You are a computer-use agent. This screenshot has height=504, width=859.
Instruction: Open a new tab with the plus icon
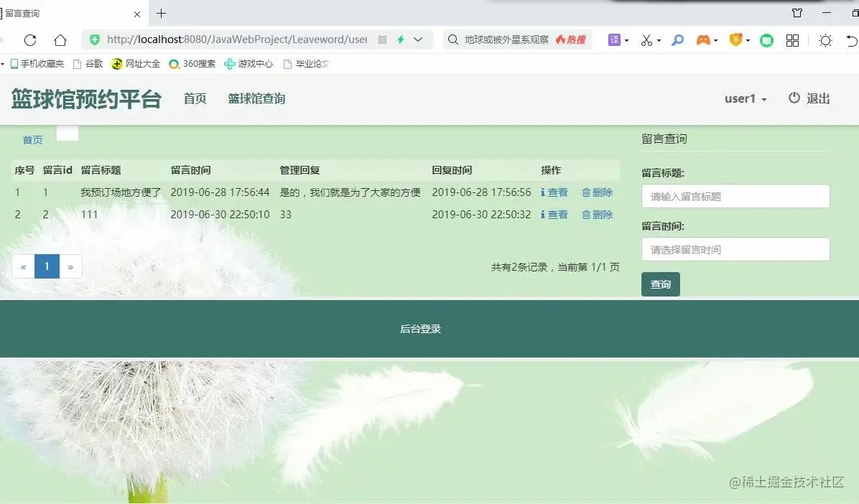[x=161, y=13]
